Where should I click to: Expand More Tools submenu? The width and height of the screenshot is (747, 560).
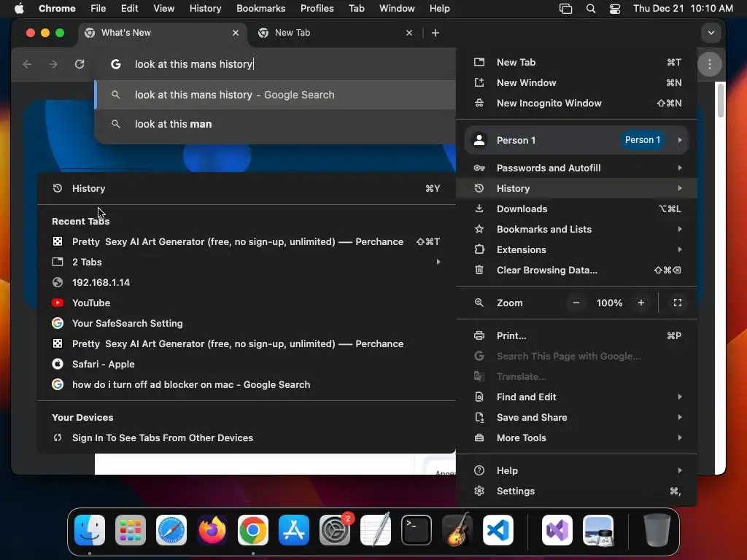577,438
